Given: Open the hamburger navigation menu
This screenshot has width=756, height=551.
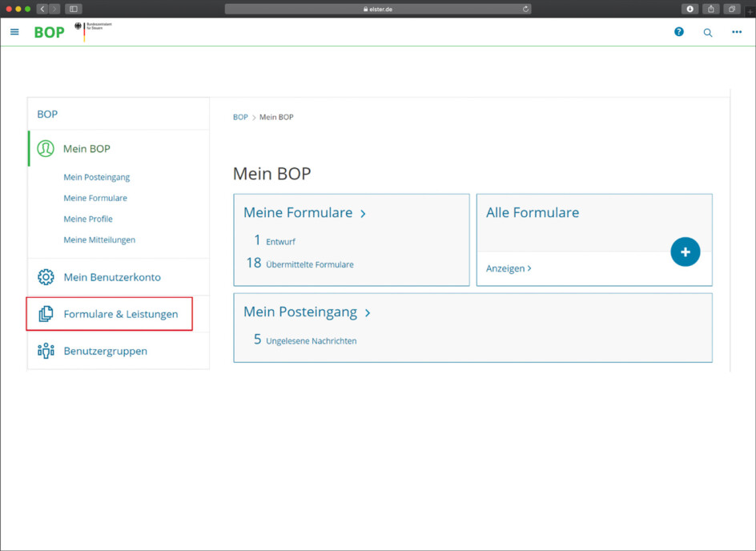Looking at the screenshot, I should tap(14, 32).
